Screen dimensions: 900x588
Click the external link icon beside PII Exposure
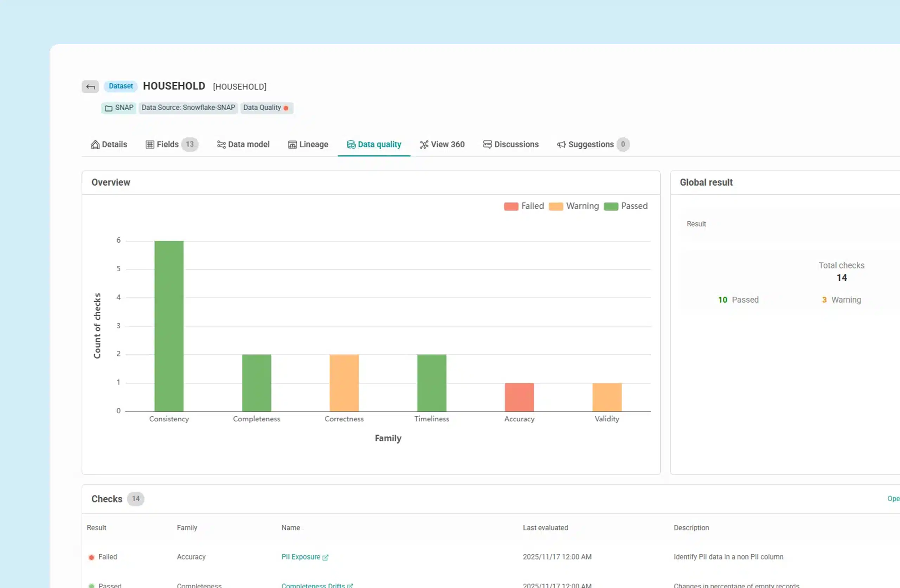point(326,557)
